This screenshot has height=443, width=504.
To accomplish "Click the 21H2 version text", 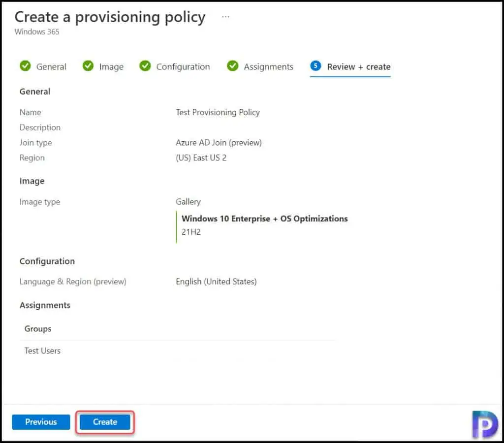I will [x=191, y=232].
